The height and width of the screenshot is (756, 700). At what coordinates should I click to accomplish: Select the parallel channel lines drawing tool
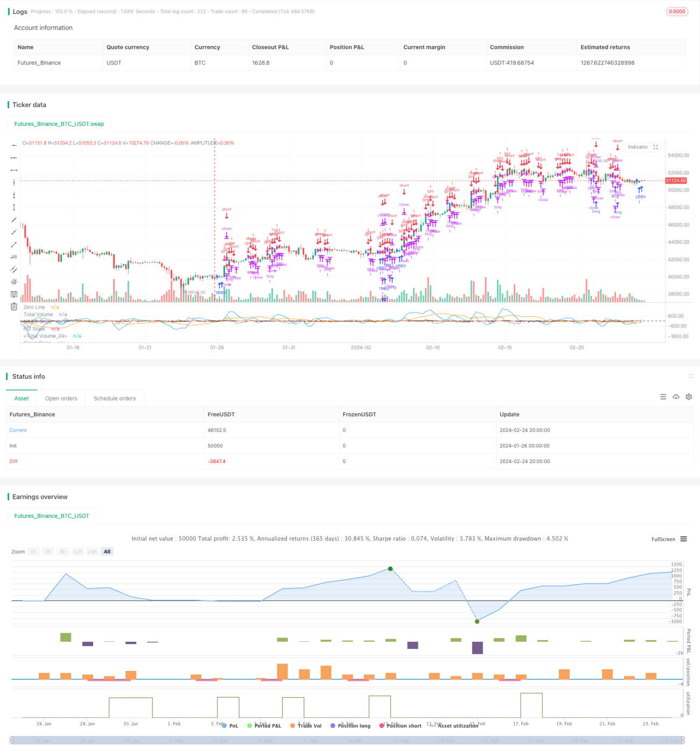click(14, 269)
